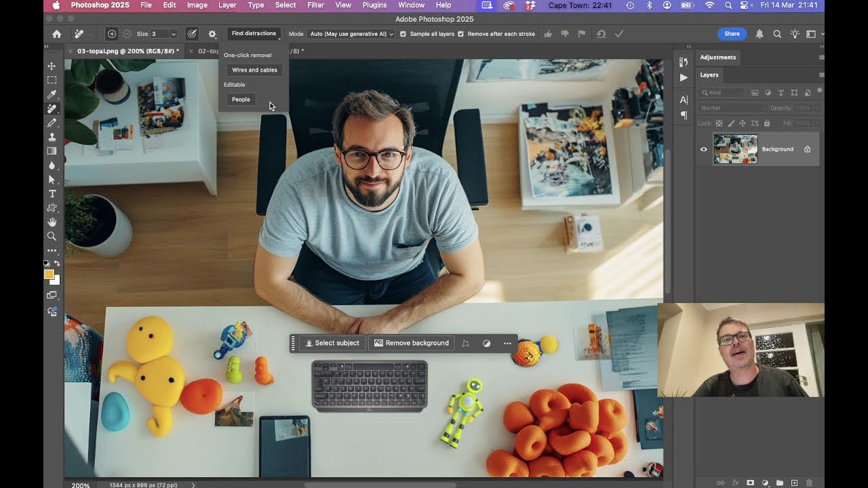
Task: Select the Blur droplet tool
Action: pos(52,165)
